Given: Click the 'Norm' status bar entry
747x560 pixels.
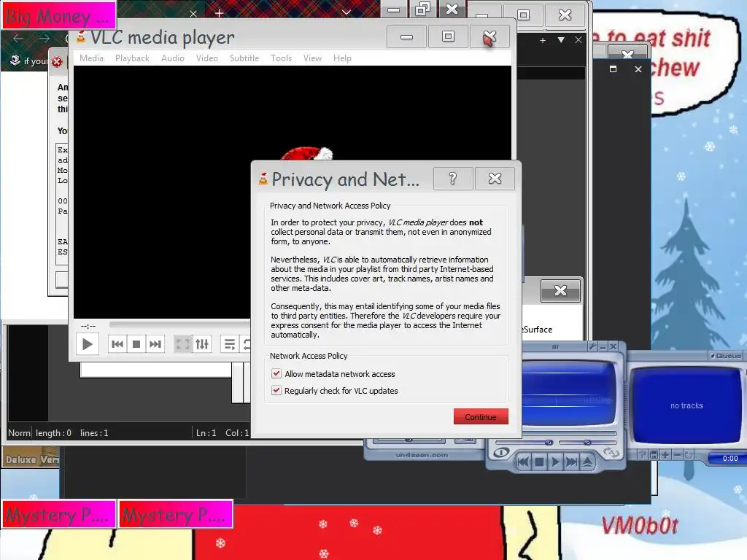Looking at the screenshot, I should point(19,433).
